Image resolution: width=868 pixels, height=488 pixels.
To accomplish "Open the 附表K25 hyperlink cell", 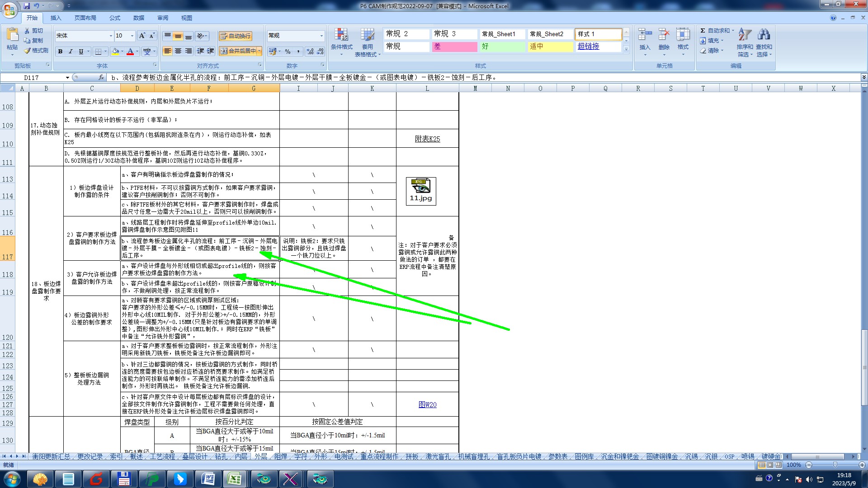I will [427, 139].
